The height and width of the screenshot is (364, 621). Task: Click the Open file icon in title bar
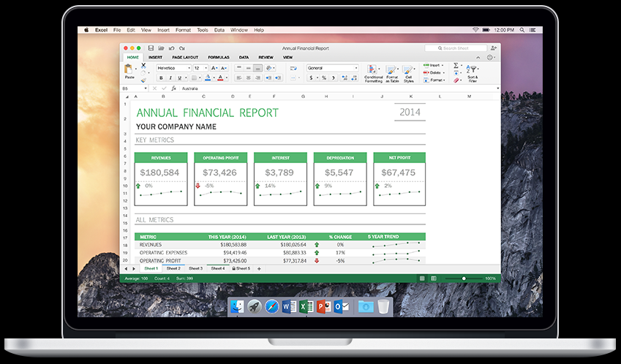click(x=161, y=48)
